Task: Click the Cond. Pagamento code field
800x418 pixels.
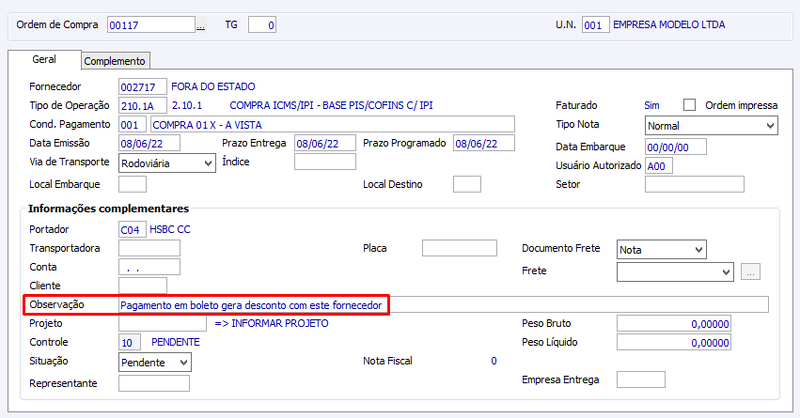Action: (133, 125)
